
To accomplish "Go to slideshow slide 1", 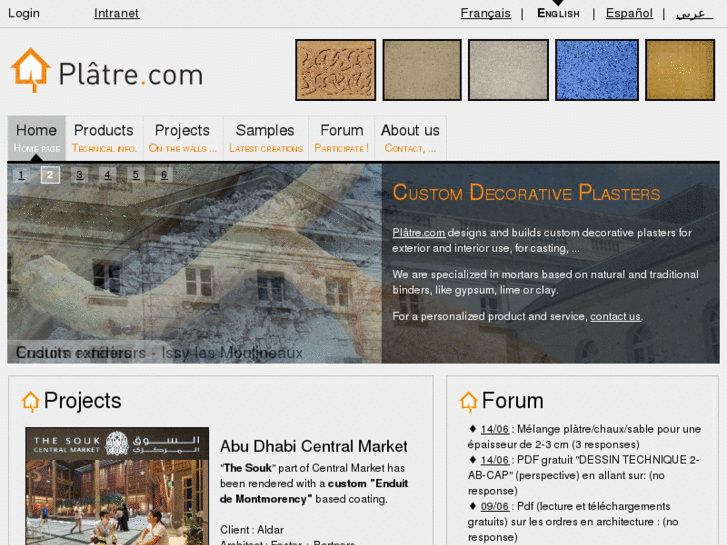I will click(21, 175).
